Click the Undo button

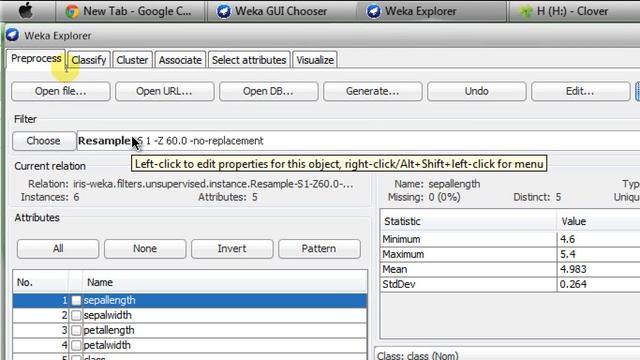coord(477,91)
